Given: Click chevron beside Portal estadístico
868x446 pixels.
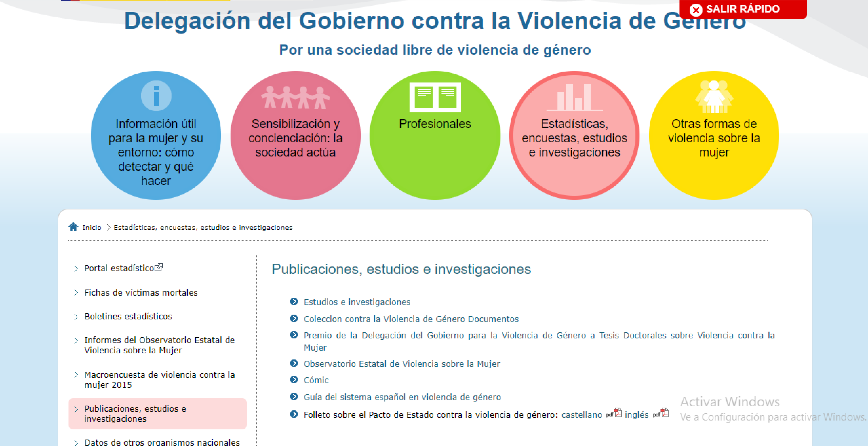Looking at the screenshot, I should point(76,268).
